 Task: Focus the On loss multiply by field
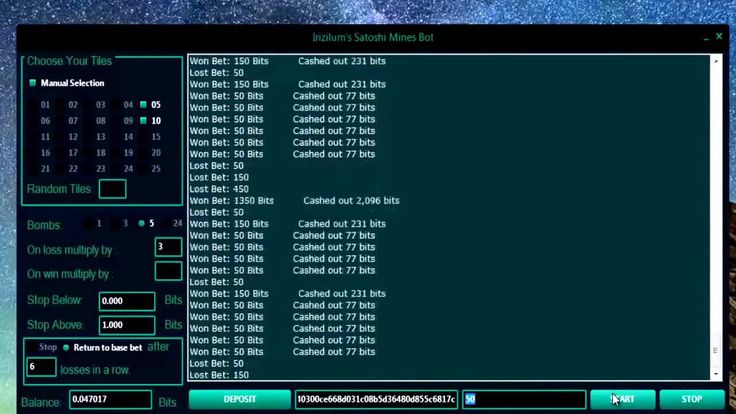coord(168,247)
